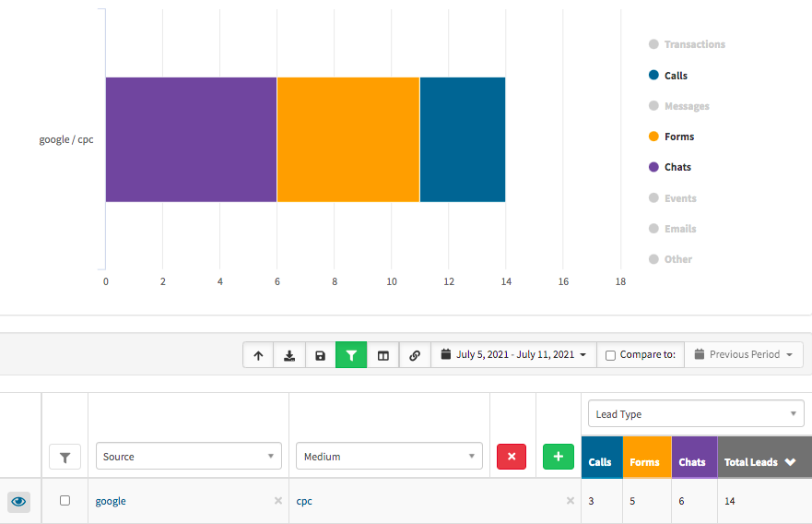Toggle Forms series in the legend
Viewport: 812px width, 524px height.
coord(672,137)
